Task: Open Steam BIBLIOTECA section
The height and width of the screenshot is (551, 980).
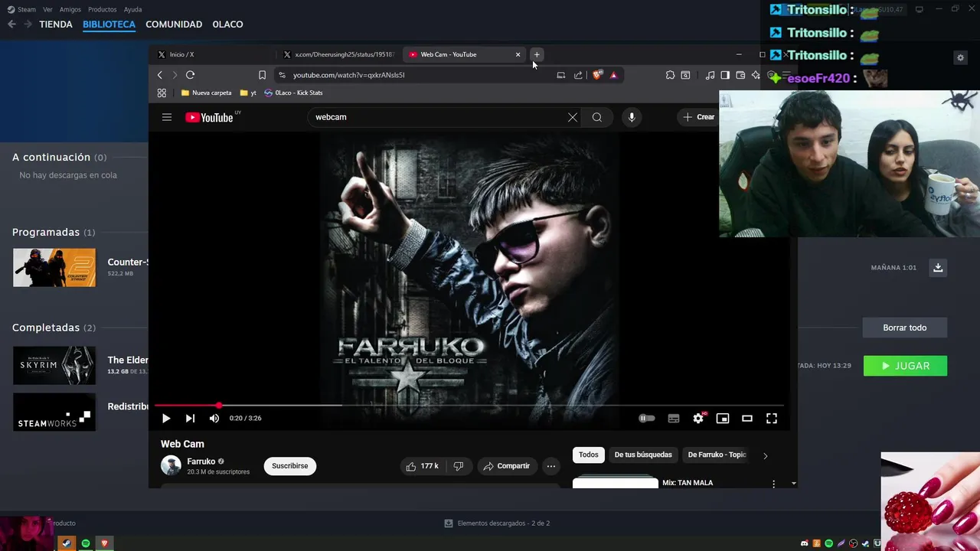Action: point(109,24)
